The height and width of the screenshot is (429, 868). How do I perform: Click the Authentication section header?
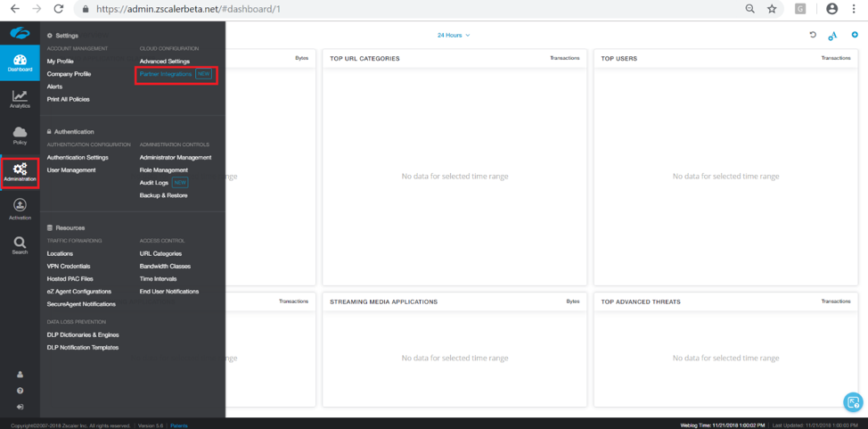tap(70, 132)
